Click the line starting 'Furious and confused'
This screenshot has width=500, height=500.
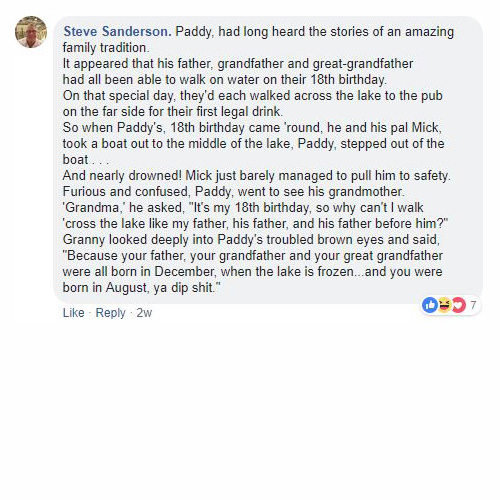[233, 192]
